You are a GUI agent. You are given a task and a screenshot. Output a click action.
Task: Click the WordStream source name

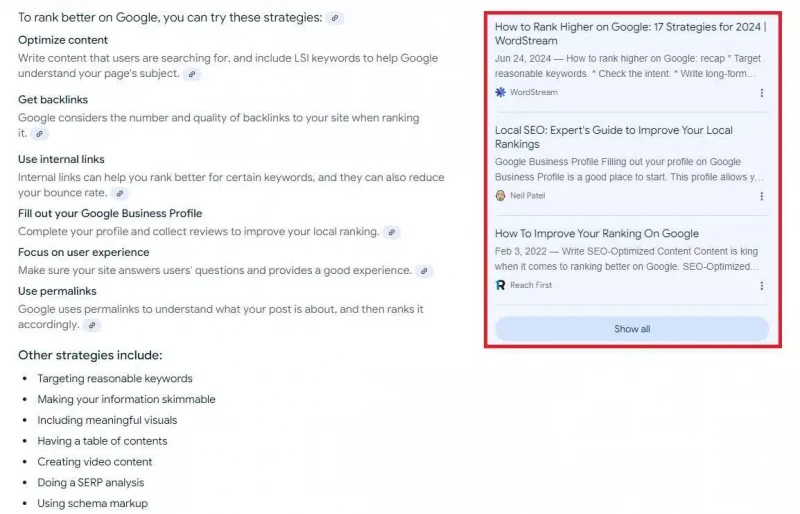[x=534, y=92]
